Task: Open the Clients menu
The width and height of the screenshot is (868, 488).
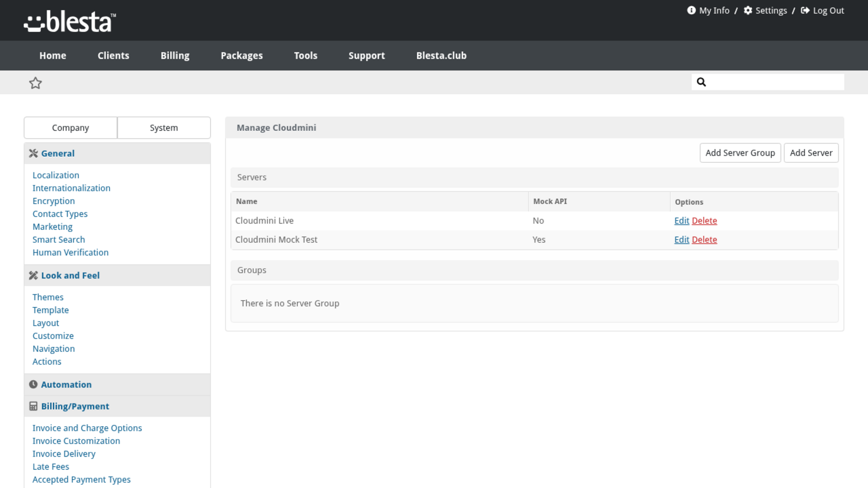Action: pos(113,56)
